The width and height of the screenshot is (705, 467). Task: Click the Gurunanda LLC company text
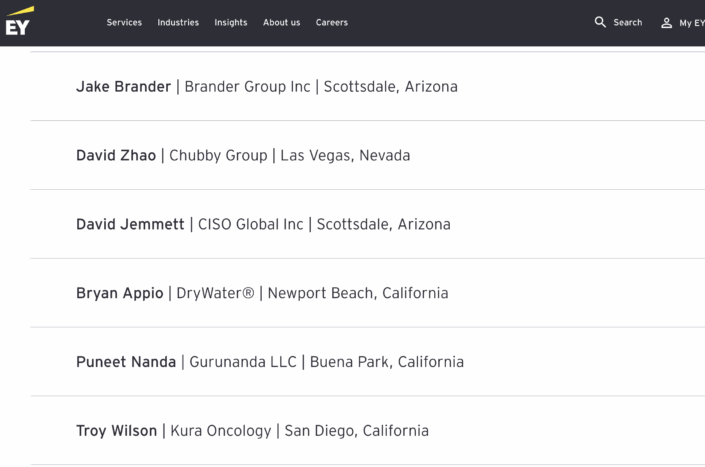(244, 362)
